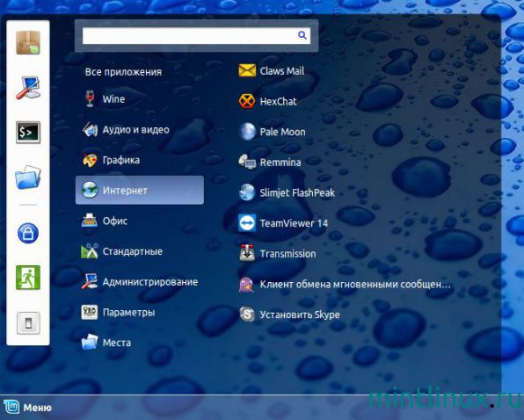Choose the Графика category label
This screenshot has width=524, height=420.
click(121, 160)
